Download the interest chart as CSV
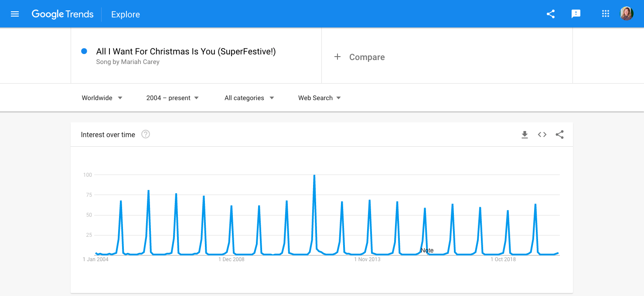The image size is (644, 296). coord(525,135)
